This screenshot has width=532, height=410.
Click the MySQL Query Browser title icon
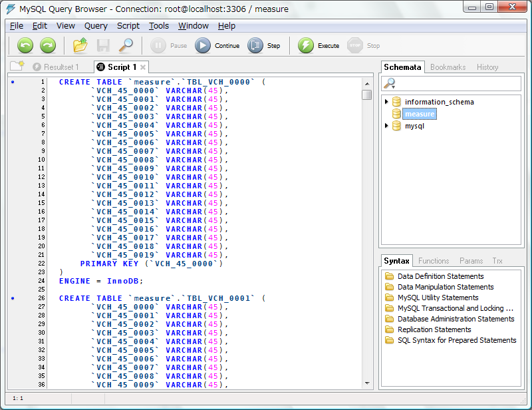click(x=11, y=9)
